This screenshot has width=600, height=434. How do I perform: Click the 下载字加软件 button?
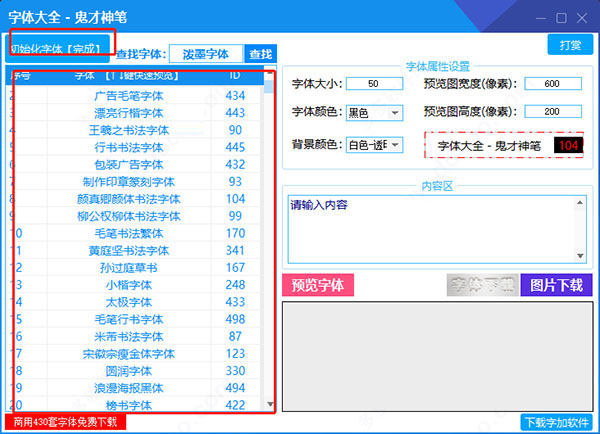pyautogui.click(x=556, y=423)
